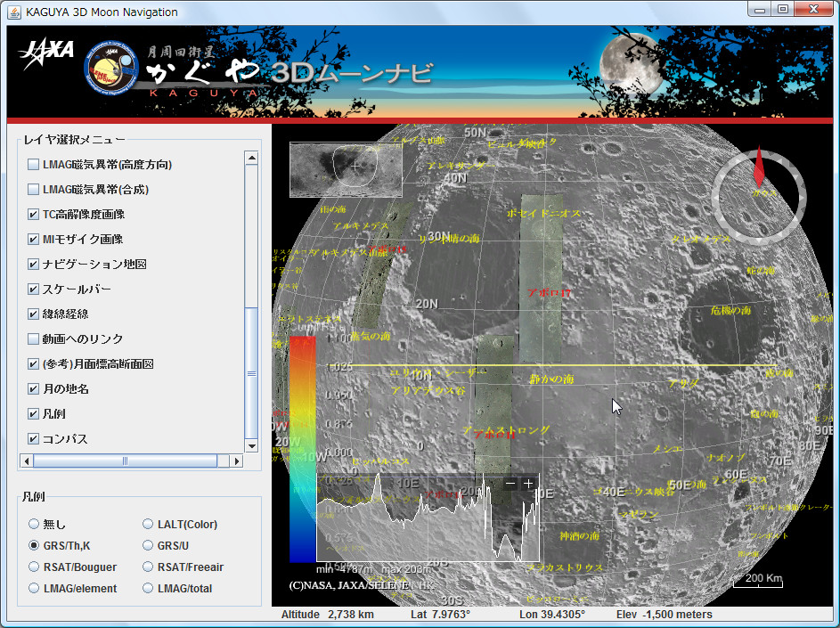Toggle (参考)月面標高断面図 checkbox
The width and height of the screenshot is (840, 628).
pos(33,363)
